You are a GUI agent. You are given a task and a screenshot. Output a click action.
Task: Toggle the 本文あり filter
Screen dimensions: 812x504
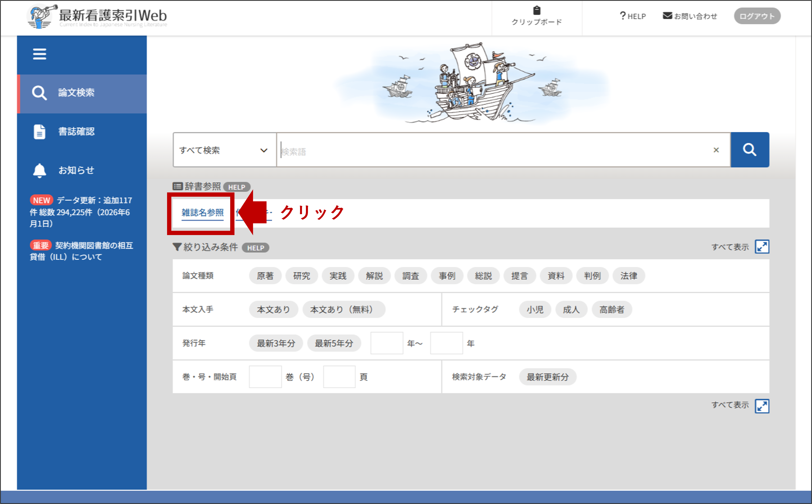click(x=273, y=310)
